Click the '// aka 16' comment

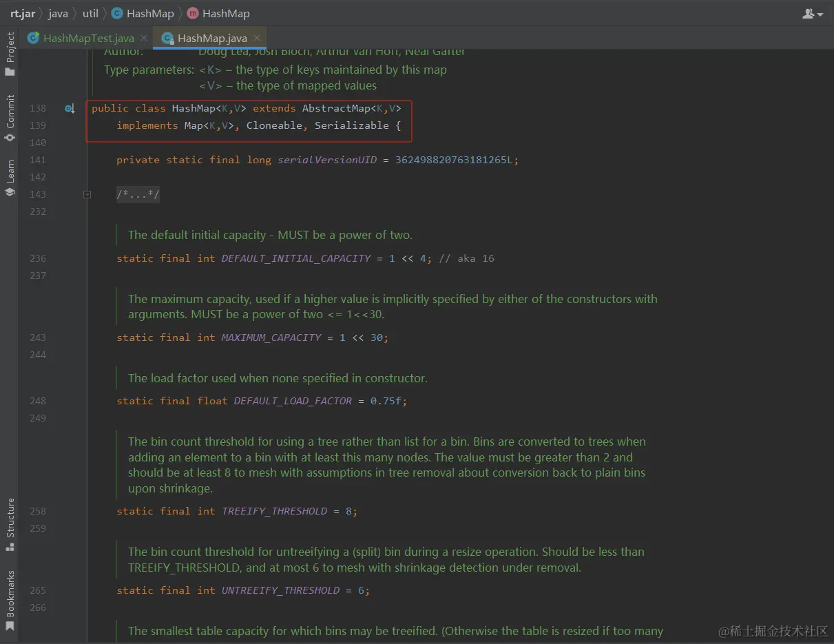(x=466, y=258)
